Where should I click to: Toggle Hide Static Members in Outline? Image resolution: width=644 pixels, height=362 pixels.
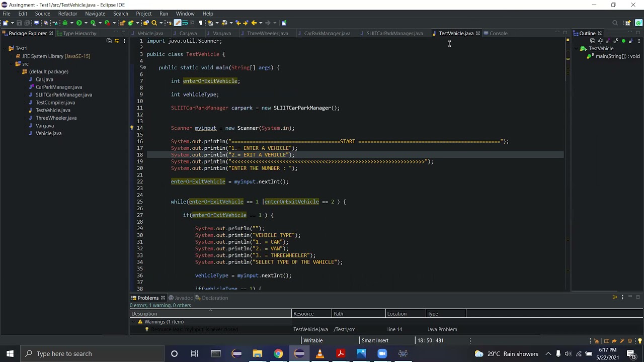click(615, 41)
